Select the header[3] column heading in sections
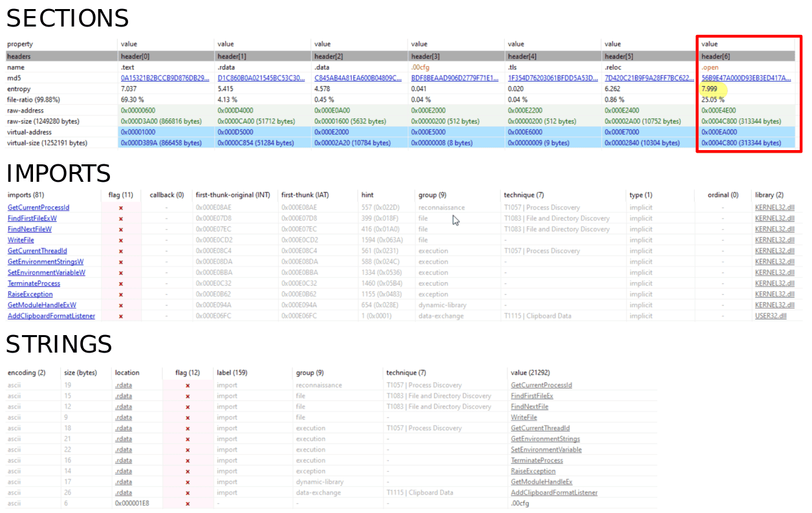812x513 pixels. (425, 56)
